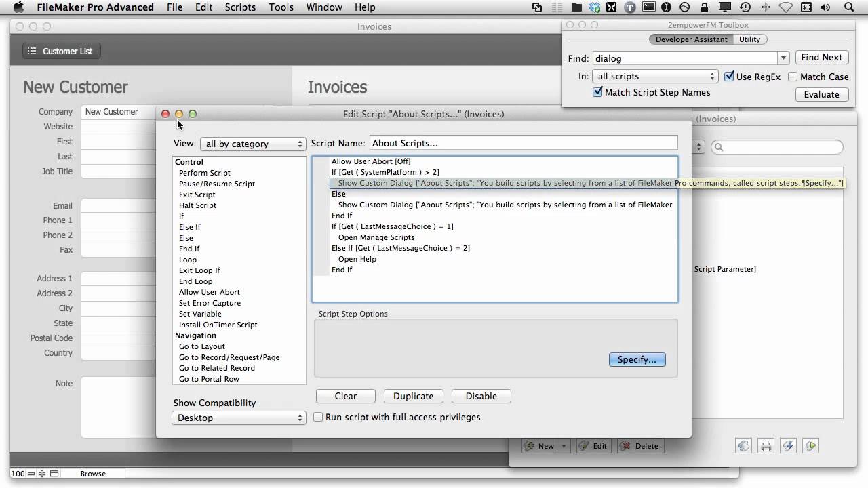Image resolution: width=868 pixels, height=488 pixels.
Task: Open the New button's dropdown arrow
Action: (564, 446)
